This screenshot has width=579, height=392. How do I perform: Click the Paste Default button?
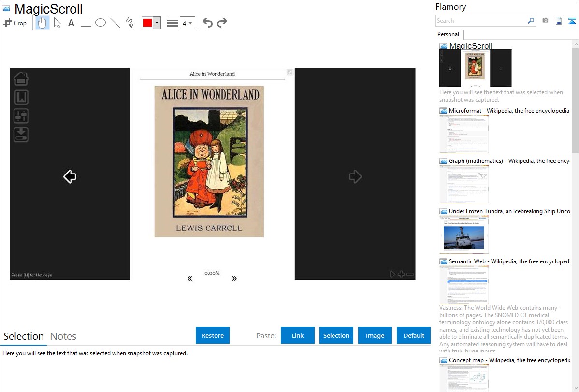tap(414, 335)
